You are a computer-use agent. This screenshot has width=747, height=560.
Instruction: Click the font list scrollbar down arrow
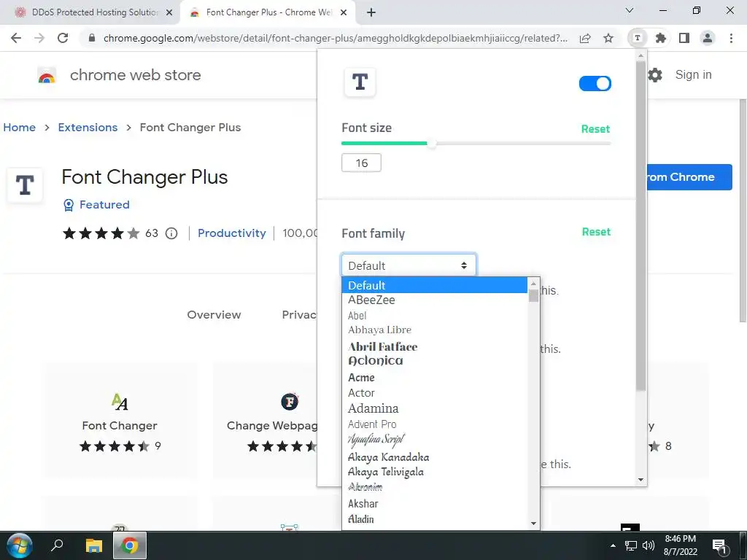pyautogui.click(x=533, y=524)
